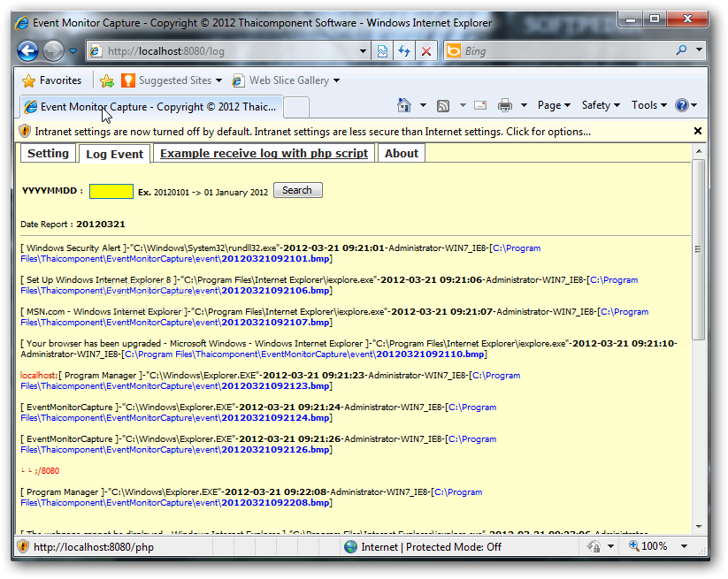Open the search provider dropdown arrow

pyautogui.click(x=699, y=50)
